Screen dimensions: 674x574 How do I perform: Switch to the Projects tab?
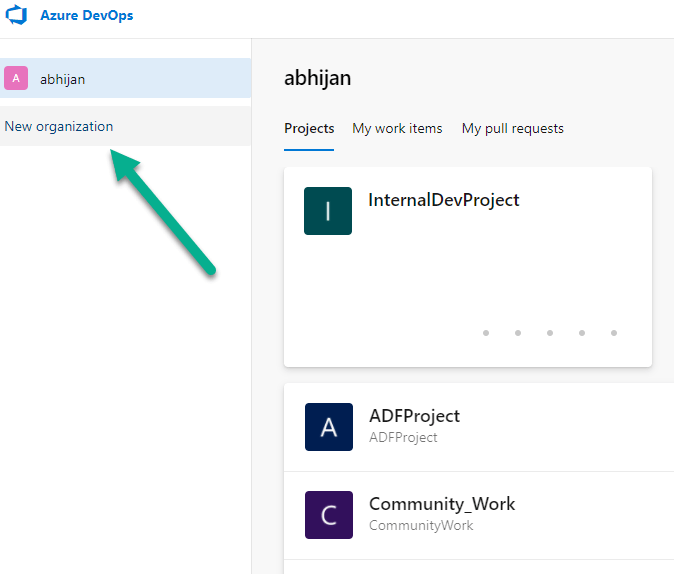click(309, 128)
